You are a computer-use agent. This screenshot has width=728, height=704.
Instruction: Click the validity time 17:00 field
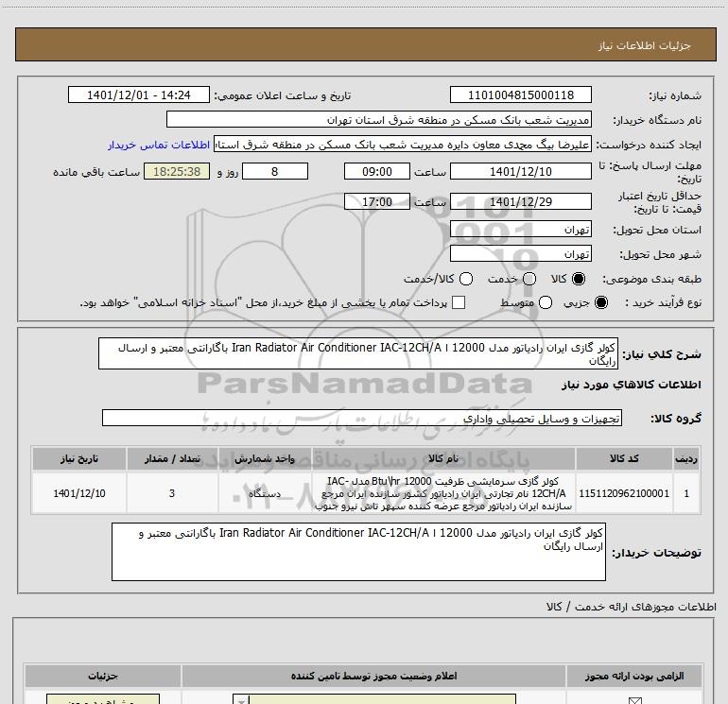(377, 201)
